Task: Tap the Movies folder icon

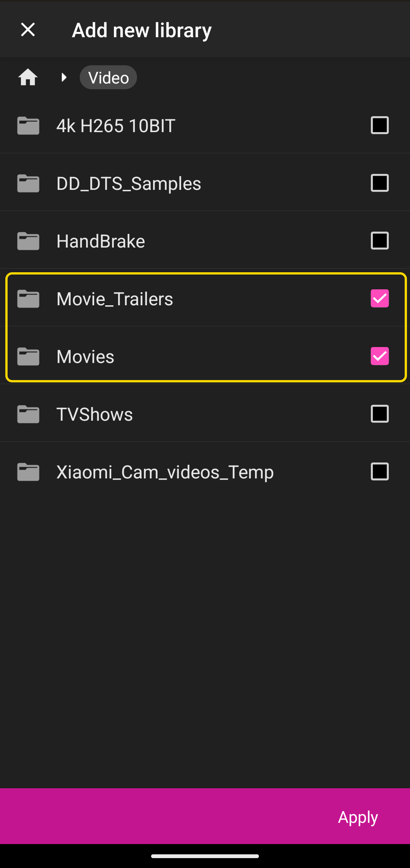Action: pos(28,357)
